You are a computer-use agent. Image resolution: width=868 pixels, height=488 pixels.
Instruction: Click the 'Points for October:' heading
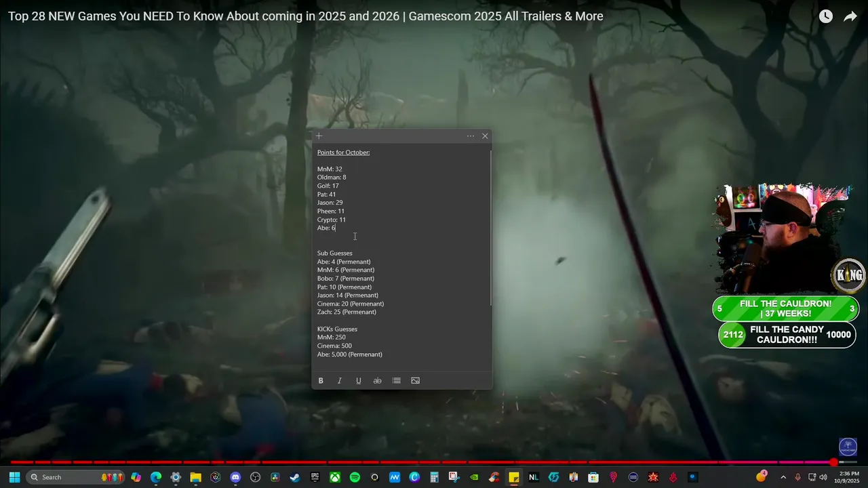[344, 152]
